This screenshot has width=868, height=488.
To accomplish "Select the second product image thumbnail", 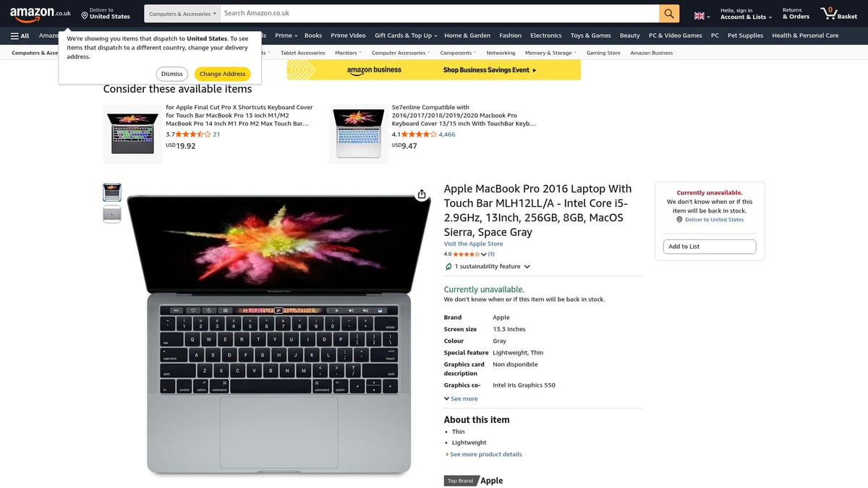I will 112,214.
